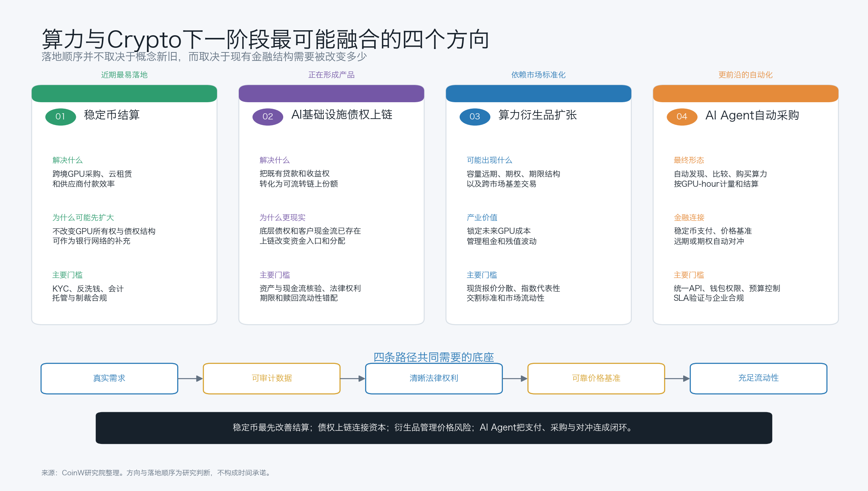Viewport: 868px width, 491px height.
Task: Click 为什么可能先扩大 heading
Action: coord(83,218)
